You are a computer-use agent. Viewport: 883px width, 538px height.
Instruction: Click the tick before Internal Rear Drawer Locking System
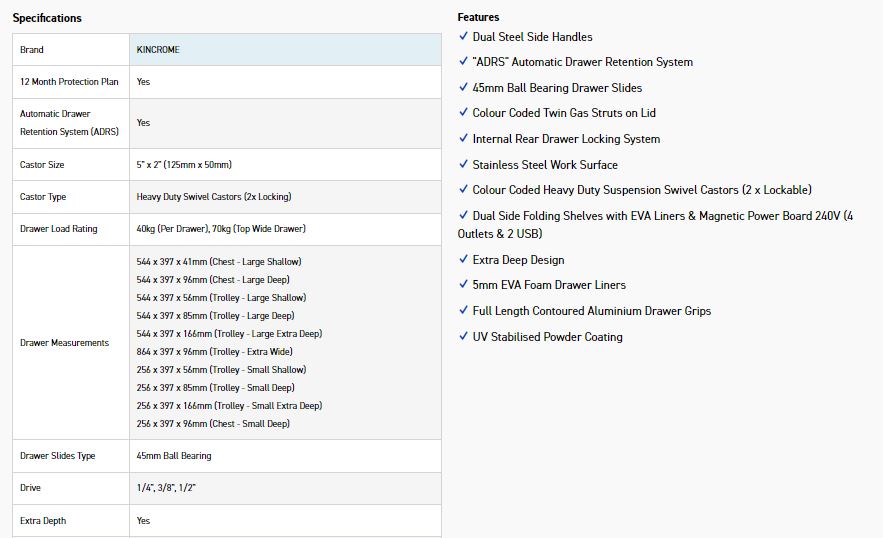463,138
